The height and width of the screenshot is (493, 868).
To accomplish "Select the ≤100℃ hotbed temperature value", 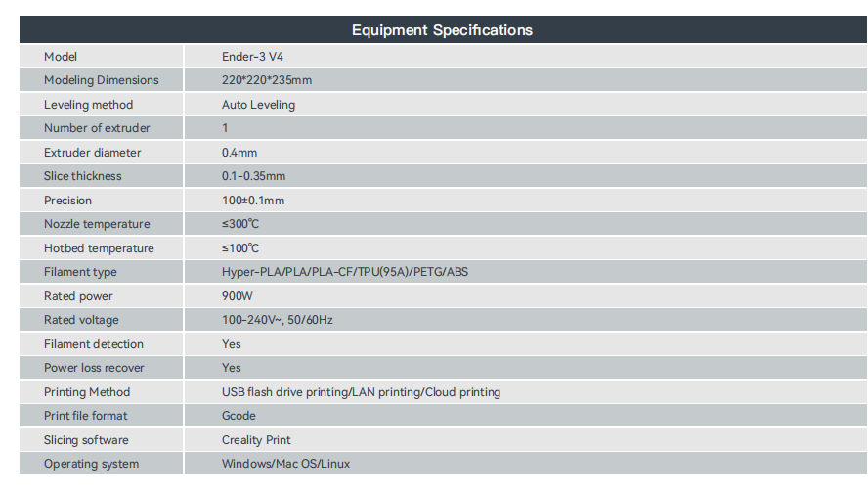I will 240,248.
